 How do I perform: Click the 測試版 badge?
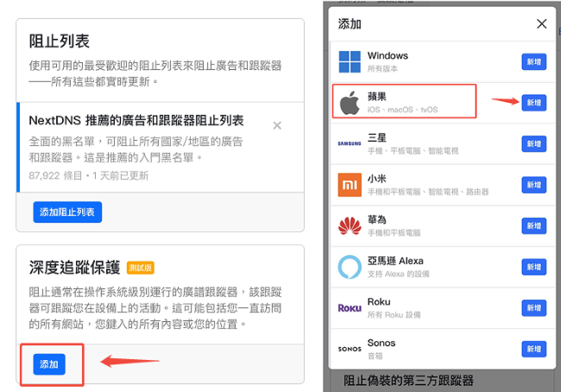pyautogui.click(x=140, y=268)
